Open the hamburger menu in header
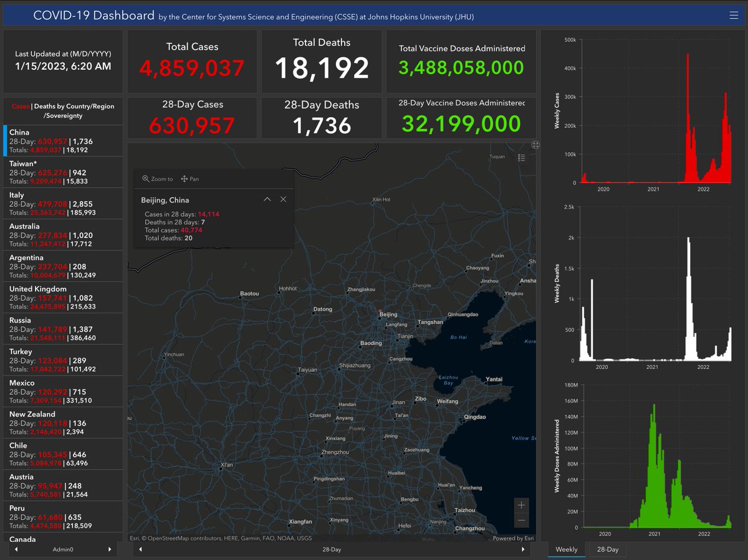 734,16
